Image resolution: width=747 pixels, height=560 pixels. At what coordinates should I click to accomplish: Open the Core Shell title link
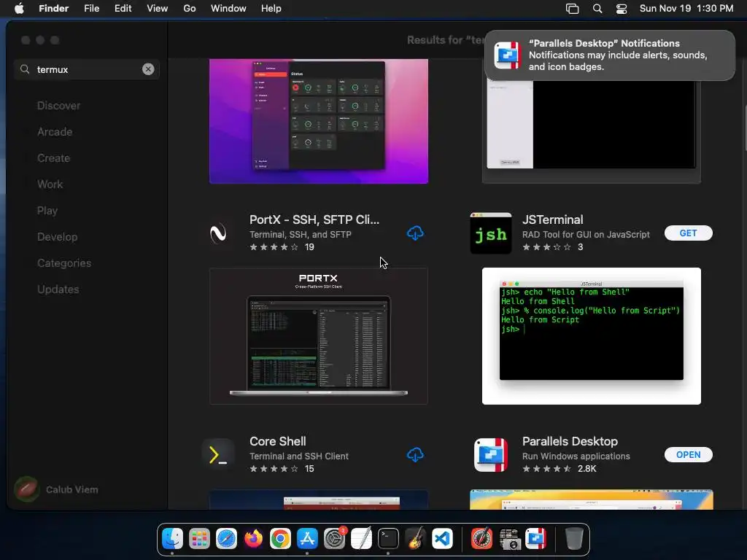coord(278,441)
